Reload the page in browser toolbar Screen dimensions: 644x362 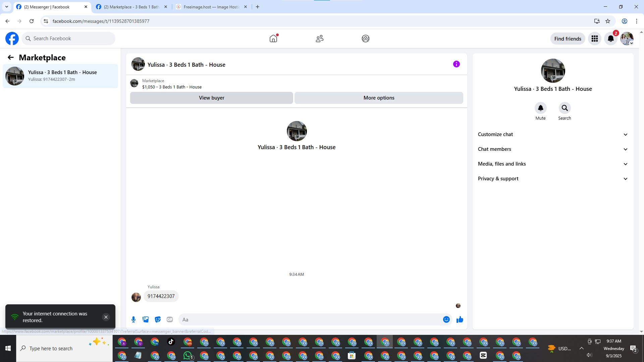coord(32,21)
